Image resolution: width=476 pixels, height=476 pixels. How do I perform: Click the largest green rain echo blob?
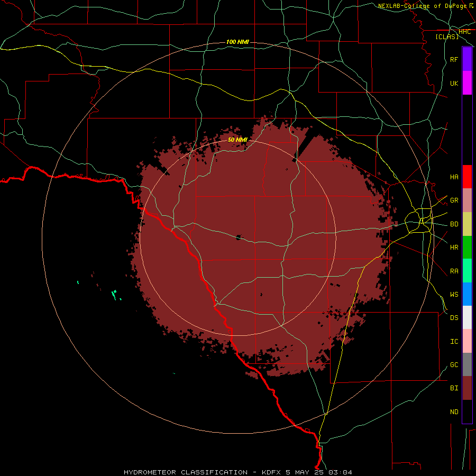114,295
